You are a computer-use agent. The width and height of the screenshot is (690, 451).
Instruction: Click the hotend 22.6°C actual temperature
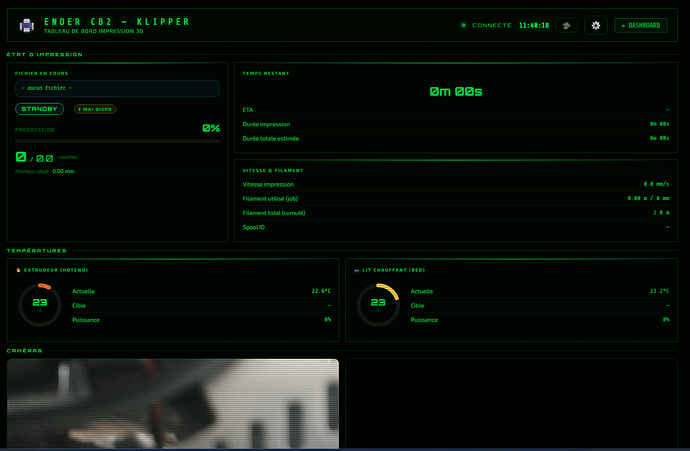click(x=321, y=291)
